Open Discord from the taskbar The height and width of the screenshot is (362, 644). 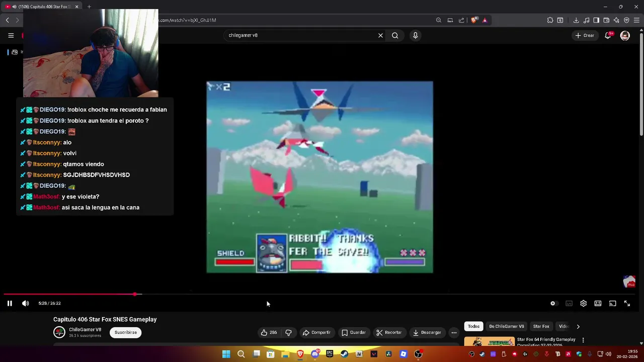[x=315, y=354]
